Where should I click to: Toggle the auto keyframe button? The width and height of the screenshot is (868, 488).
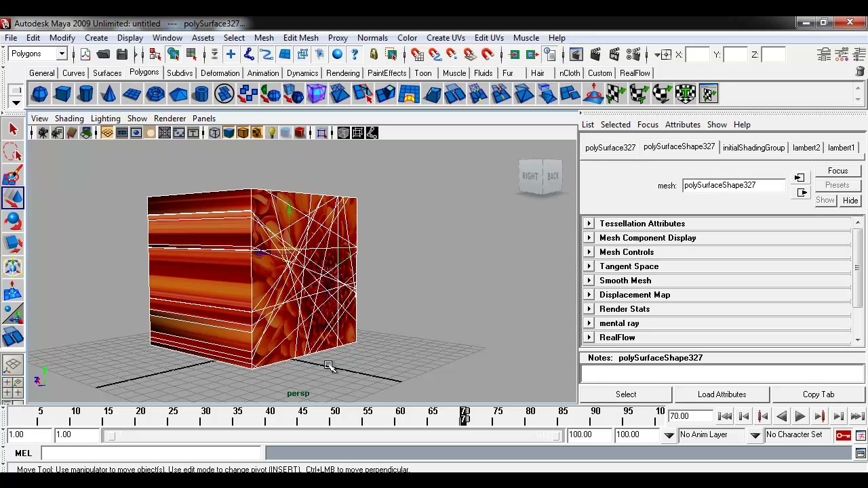(843, 435)
